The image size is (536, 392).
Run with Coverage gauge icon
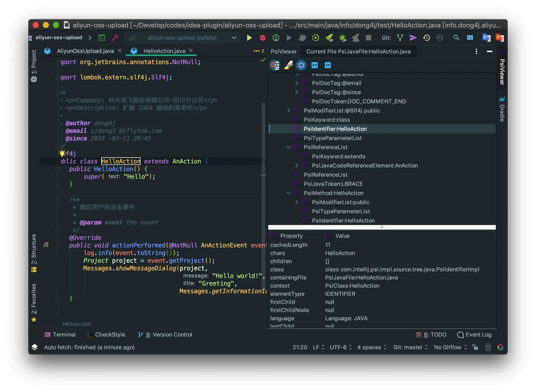coord(276,38)
